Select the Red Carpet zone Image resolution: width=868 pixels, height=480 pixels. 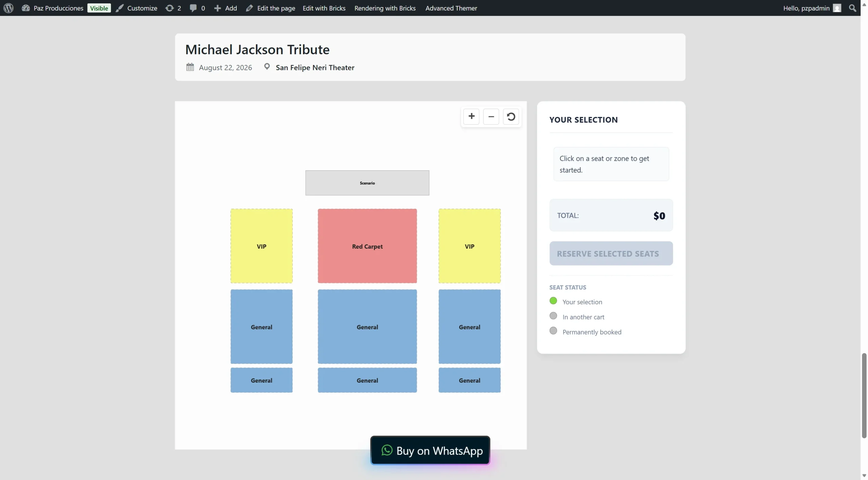pos(367,246)
